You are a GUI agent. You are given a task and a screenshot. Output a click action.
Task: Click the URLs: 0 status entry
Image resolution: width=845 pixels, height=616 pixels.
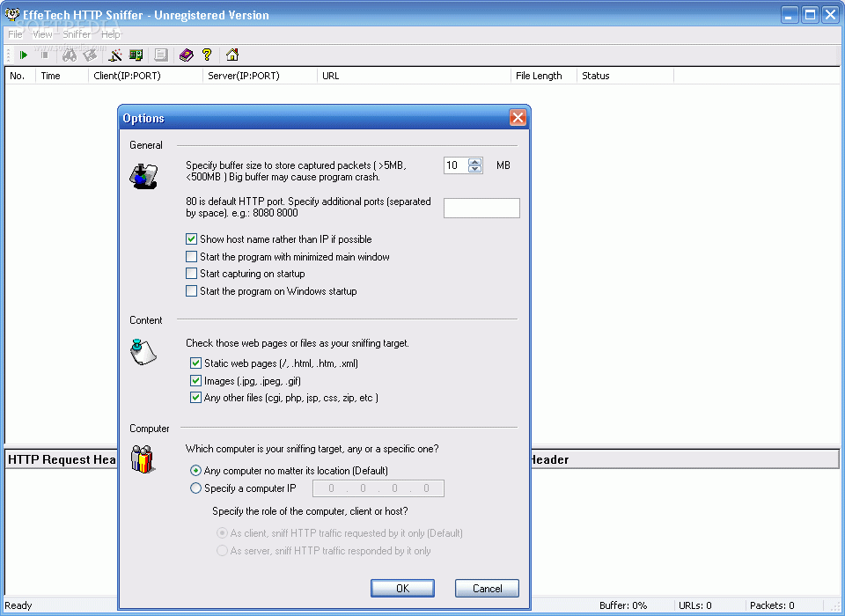pos(695,605)
